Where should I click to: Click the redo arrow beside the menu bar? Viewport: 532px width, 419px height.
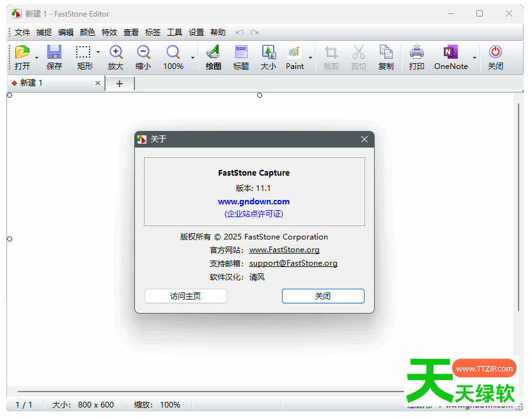(254, 33)
